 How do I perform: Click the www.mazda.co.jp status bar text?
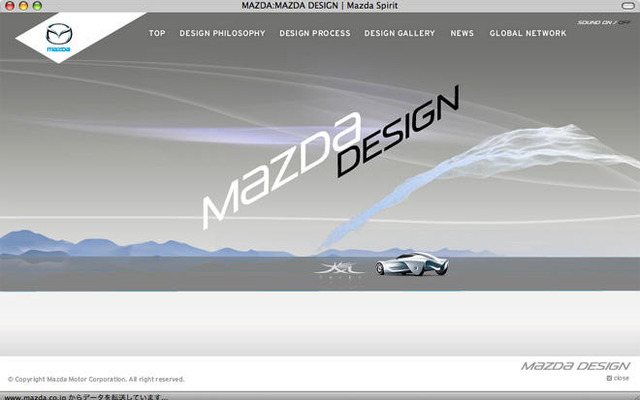click(86, 397)
